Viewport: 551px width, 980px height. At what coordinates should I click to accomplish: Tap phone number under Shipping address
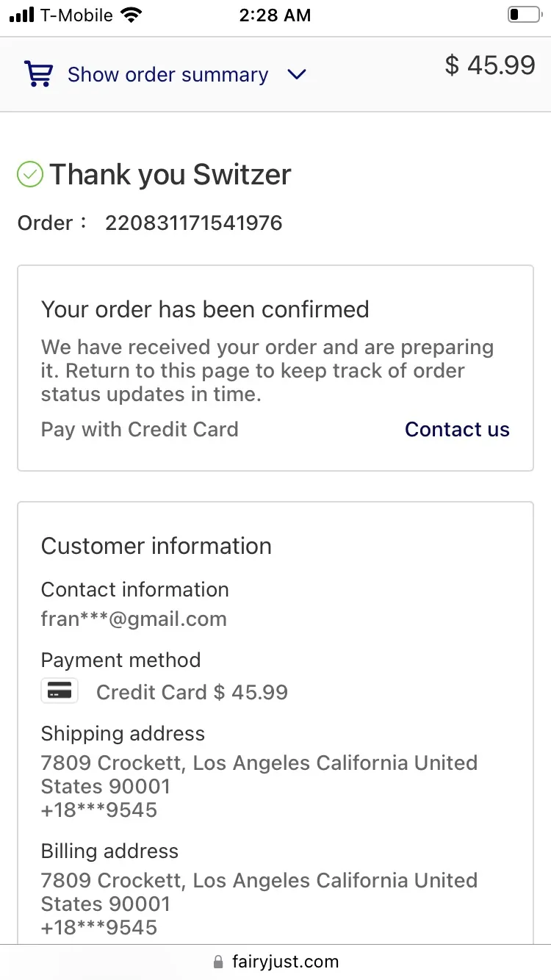pos(99,810)
